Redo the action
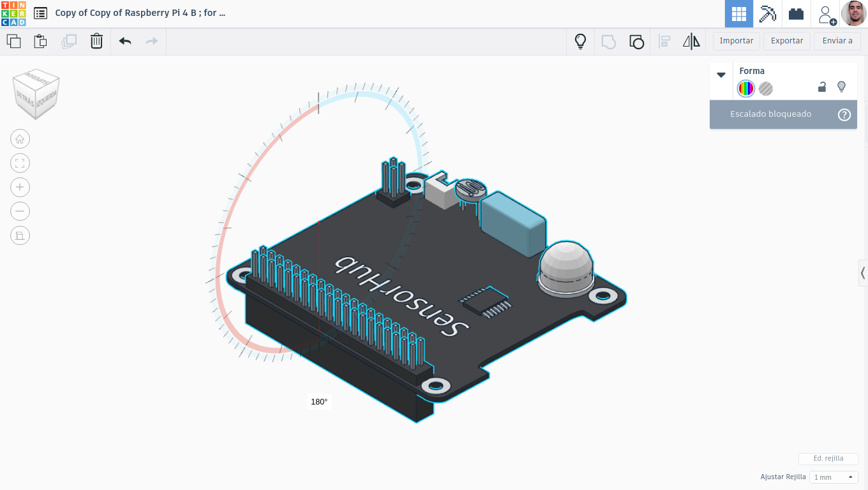Image resolution: width=868 pixels, height=490 pixels. [152, 41]
